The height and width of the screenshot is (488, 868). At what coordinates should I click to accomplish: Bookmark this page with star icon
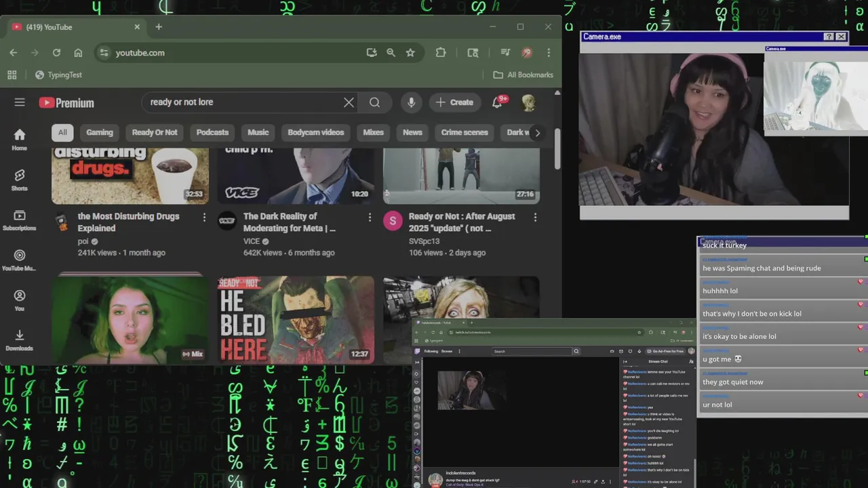coord(410,52)
